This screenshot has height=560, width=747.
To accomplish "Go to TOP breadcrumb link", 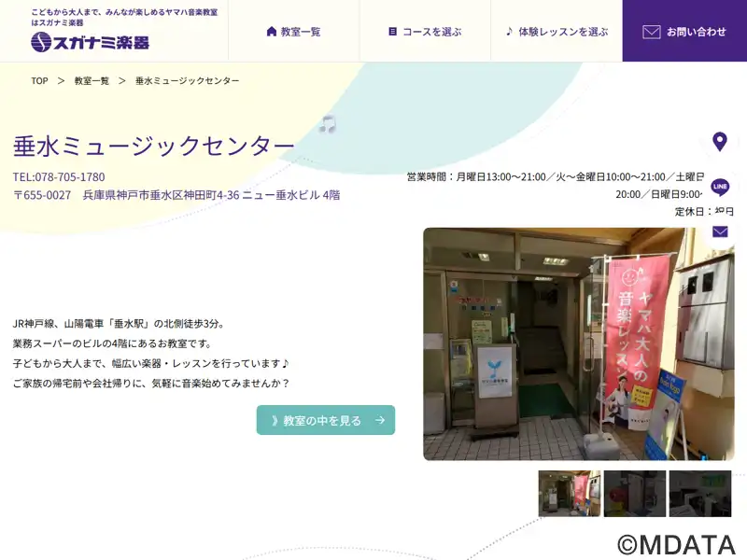I will (39, 81).
